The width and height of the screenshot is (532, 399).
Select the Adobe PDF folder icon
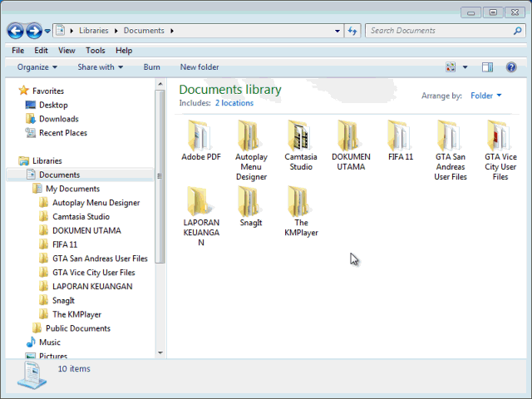click(x=200, y=135)
